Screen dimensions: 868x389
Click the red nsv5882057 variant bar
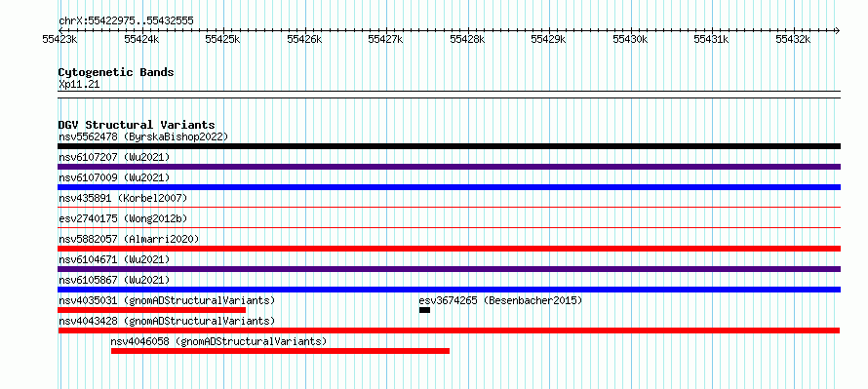[x=449, y=249]
